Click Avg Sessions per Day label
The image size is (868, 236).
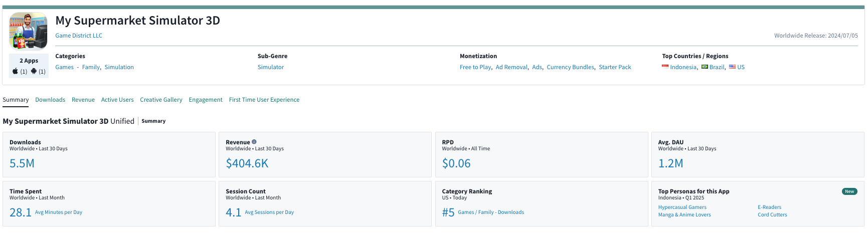click(x=269, y=212)
